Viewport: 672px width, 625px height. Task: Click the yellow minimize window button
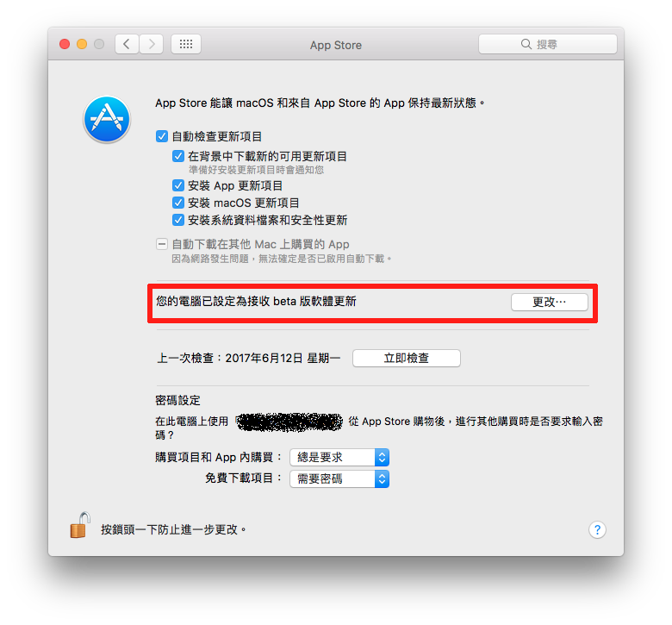pyautogui.click(x=82, y=44)
